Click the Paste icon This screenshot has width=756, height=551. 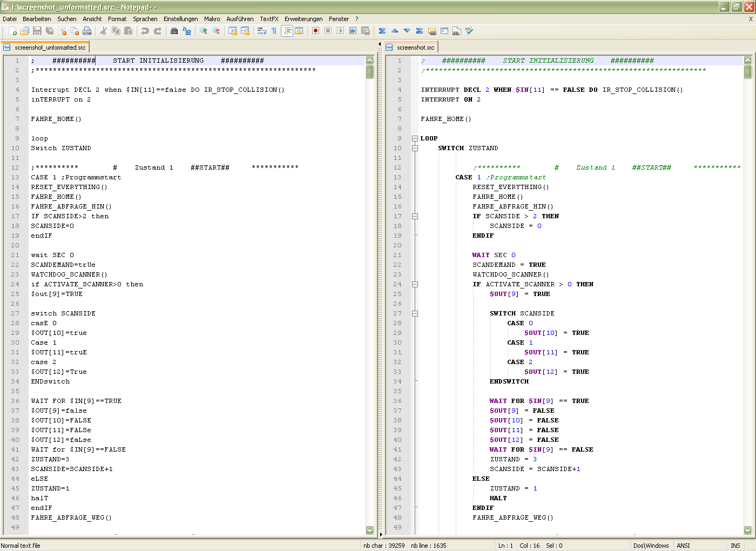tap(129, 31)
